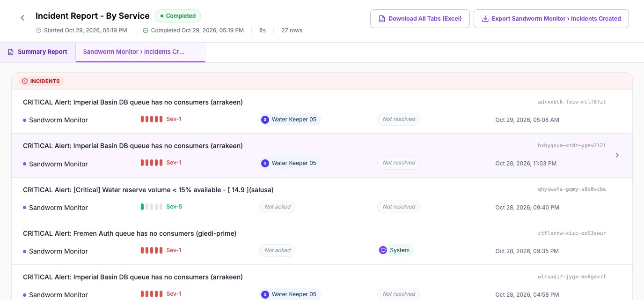Screen dimensions: 644x300
Task: Click incident ID ctflsnnw-xisc-ee53swur
Action: [x=572, y=233]
